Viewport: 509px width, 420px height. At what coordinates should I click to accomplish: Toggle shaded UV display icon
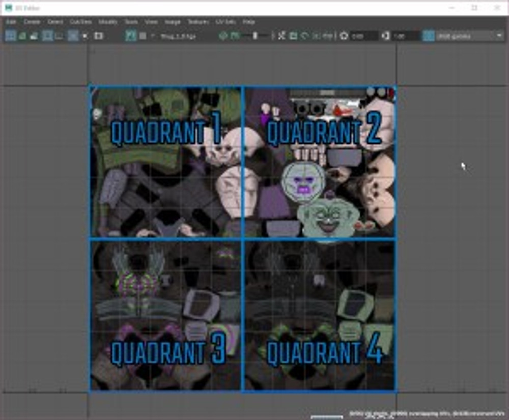(22, 36)
